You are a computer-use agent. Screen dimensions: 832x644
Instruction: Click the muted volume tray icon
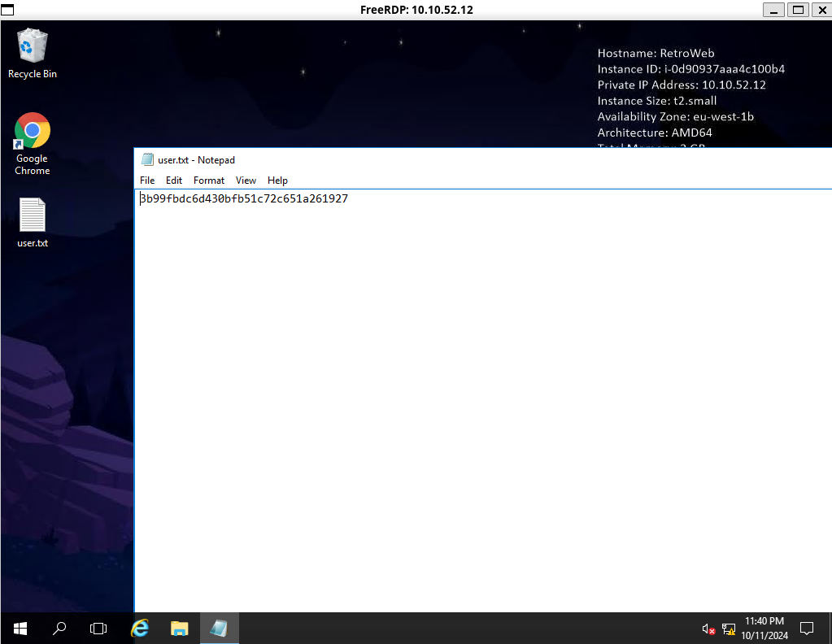click(708, 629)
